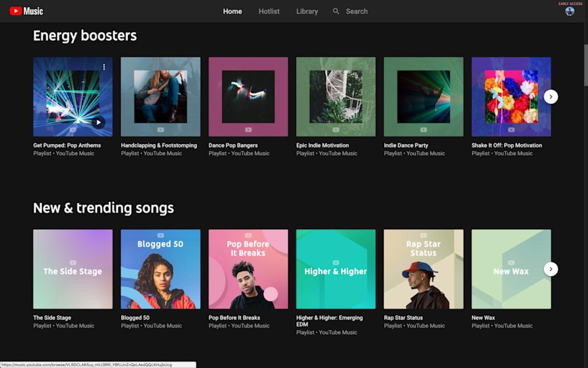588x368 pixels.
Task: Expand the Energy boosters carousel with right arrow
Action: [x=551, y=97]
